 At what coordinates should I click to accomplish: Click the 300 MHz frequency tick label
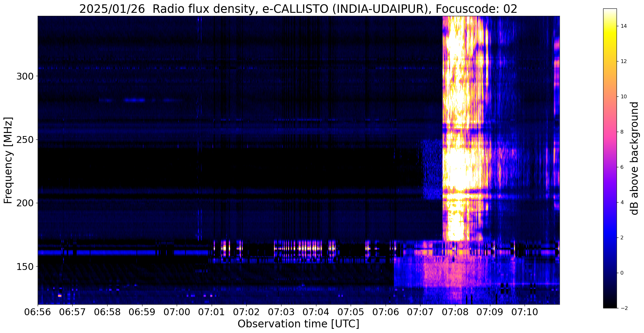pyautogui.click(x=24, y=76)
